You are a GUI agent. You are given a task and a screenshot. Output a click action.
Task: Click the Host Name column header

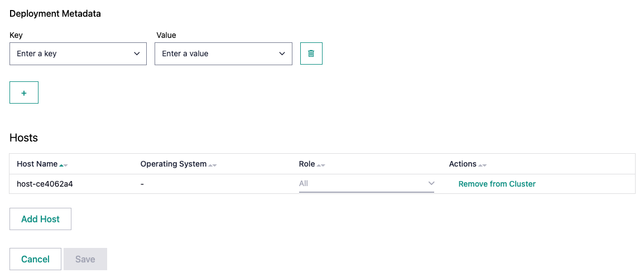pos(37,164)
